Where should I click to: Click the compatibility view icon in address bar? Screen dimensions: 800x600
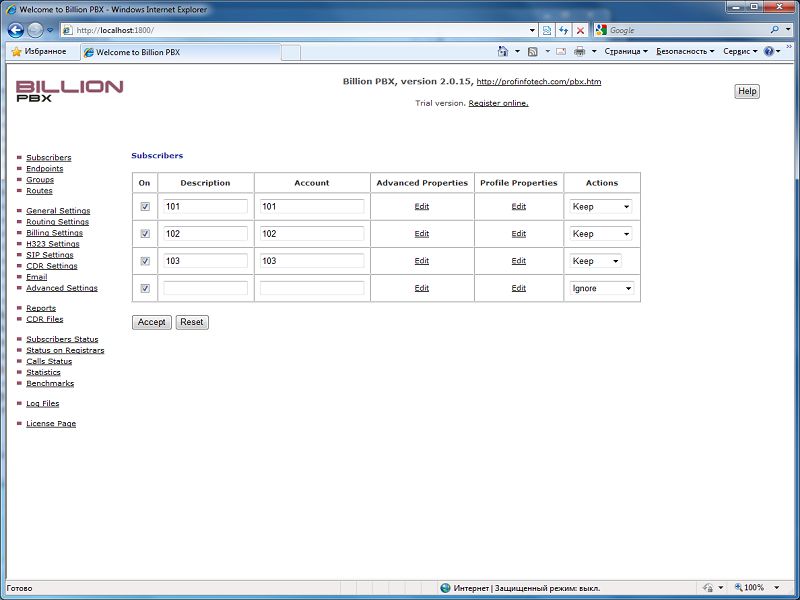pos(547,31)
